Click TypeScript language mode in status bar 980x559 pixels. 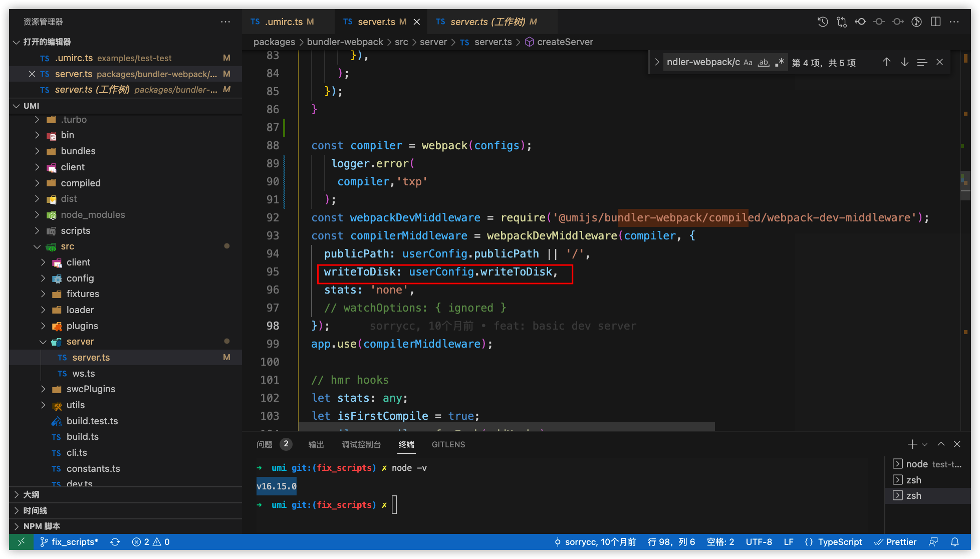pos(839,541)
